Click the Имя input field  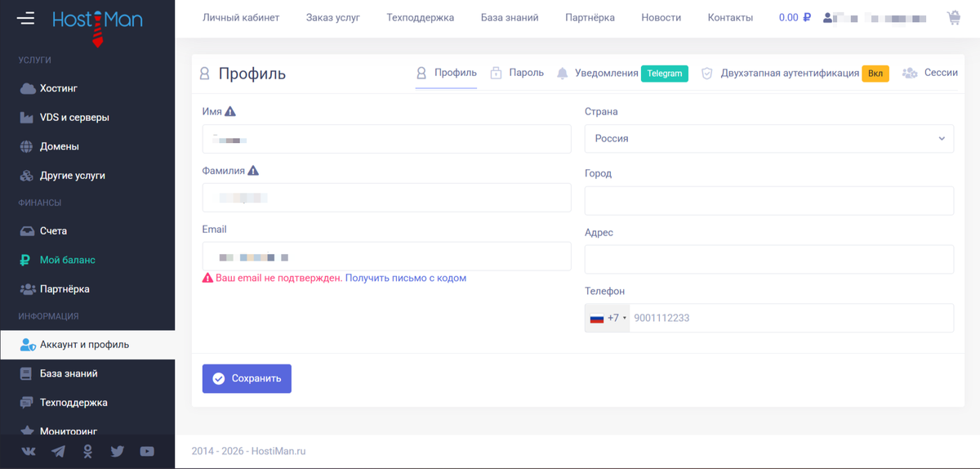386,139
